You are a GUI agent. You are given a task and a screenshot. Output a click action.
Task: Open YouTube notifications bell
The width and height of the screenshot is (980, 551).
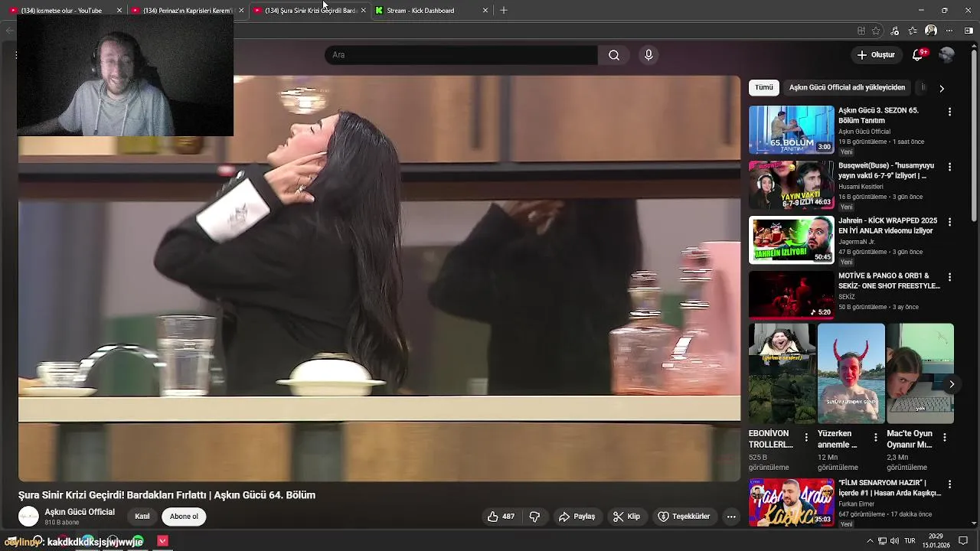918,55
